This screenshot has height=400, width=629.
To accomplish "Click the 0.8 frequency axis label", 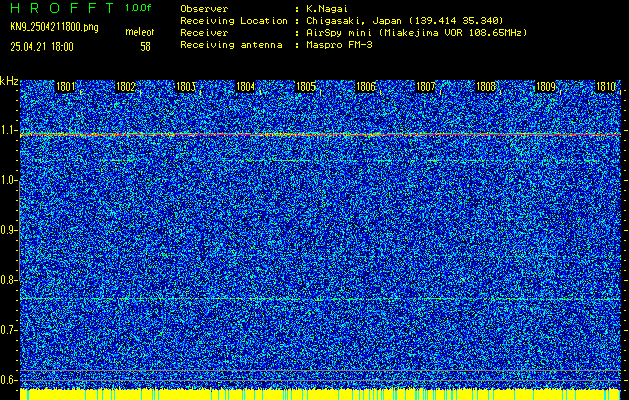I will [x=8, y=280].
